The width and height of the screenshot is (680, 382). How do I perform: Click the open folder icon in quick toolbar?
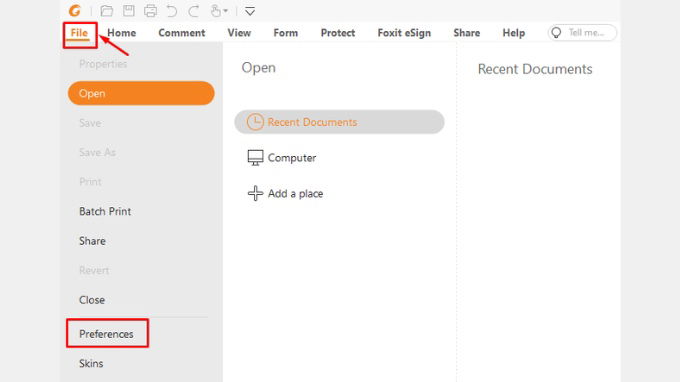[x=106, y=11]
